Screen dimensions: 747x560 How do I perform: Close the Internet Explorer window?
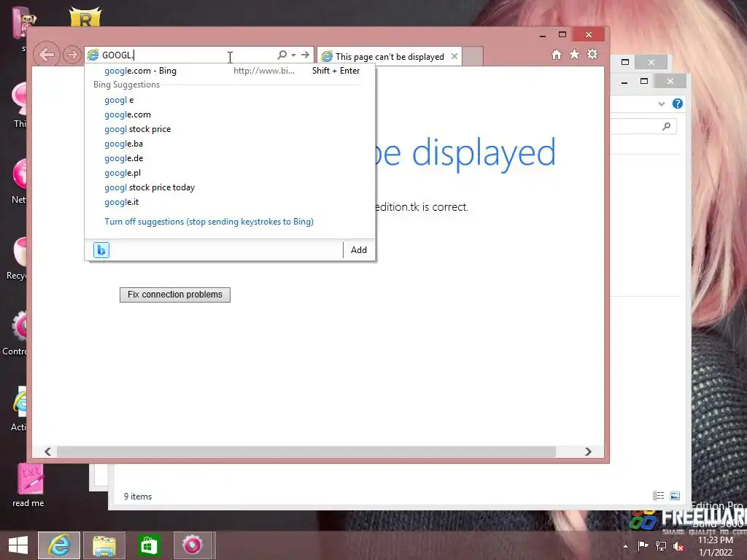[589, 35]
